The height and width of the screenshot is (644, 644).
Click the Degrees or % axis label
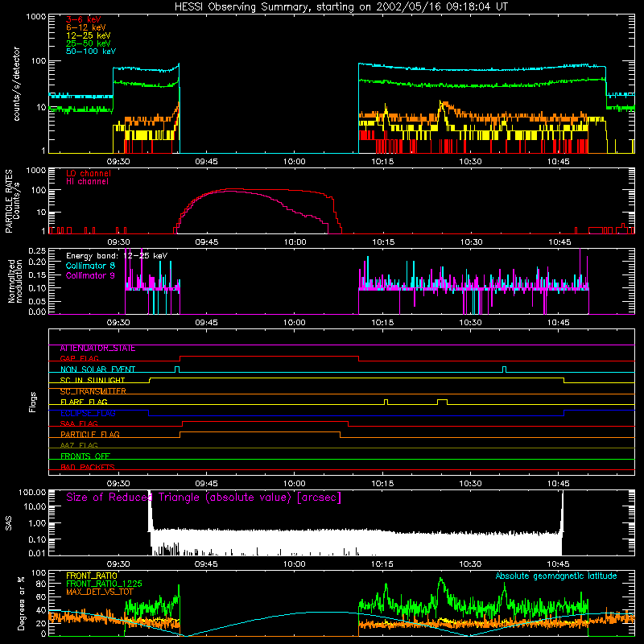[21, 603]
